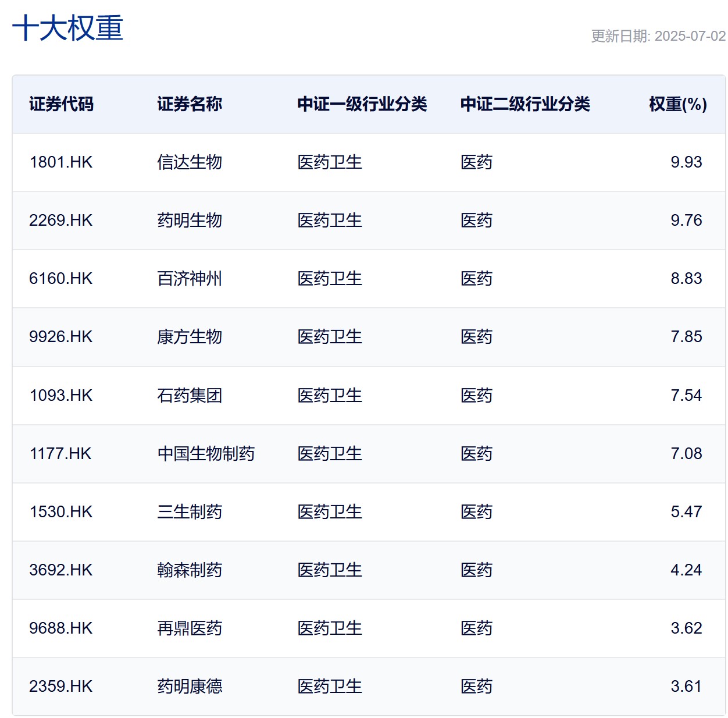Click weight value 7.54
Viewport: 728px width, 718px height.
(x=686, y=395)
